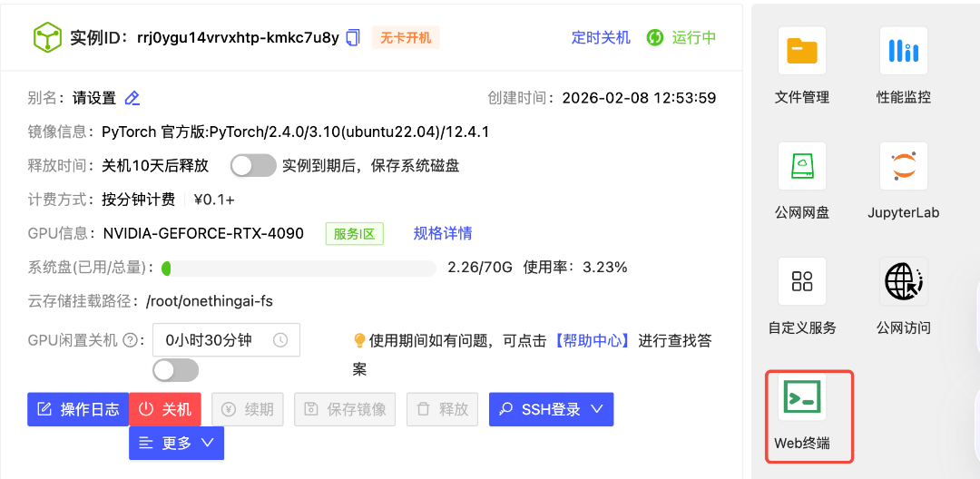This screenshot has width=980, height=479.
Task: Click the 定时关机 scheduled shutdown link
Action: [601, 37]
